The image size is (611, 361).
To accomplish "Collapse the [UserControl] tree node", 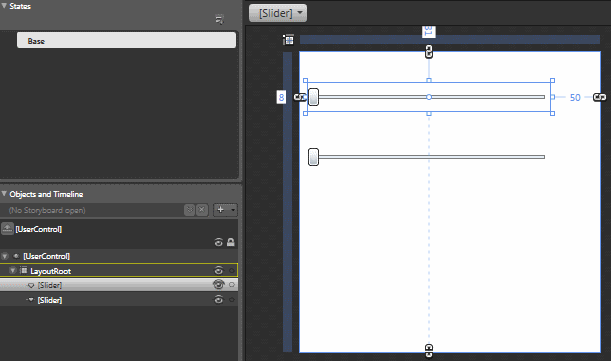I will click(x=5, y=256).
